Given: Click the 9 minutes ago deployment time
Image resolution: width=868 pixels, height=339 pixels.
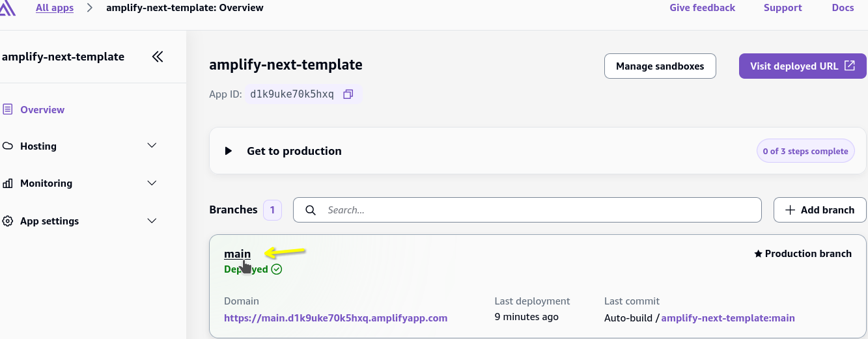Looking at the screenshot, I should point(527,317).
